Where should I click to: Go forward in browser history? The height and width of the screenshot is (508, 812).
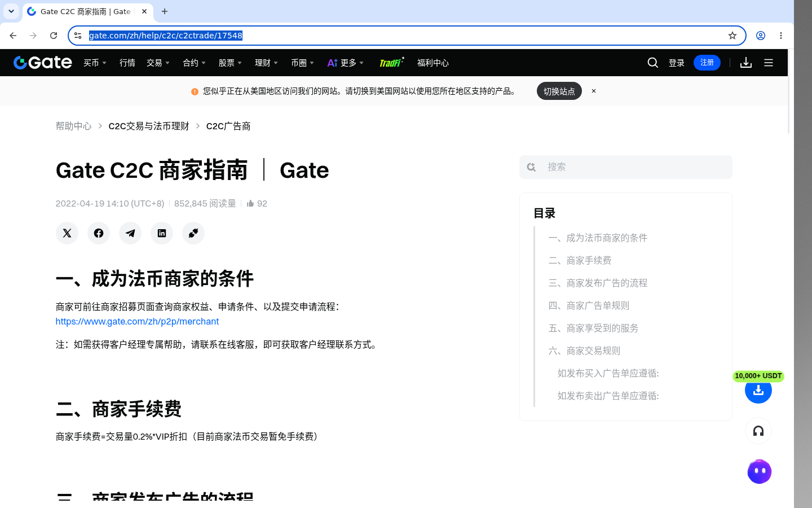pos(33,36)
